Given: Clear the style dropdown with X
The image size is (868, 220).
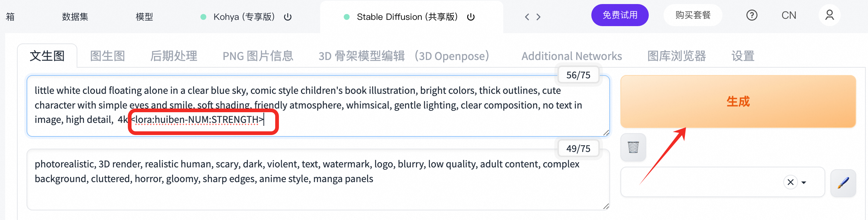Looking at the screenshot, I should (790, 182).
